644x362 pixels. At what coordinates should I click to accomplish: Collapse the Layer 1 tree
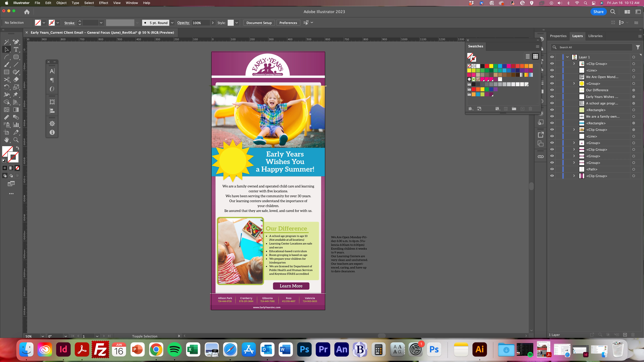tap(568, 57)
